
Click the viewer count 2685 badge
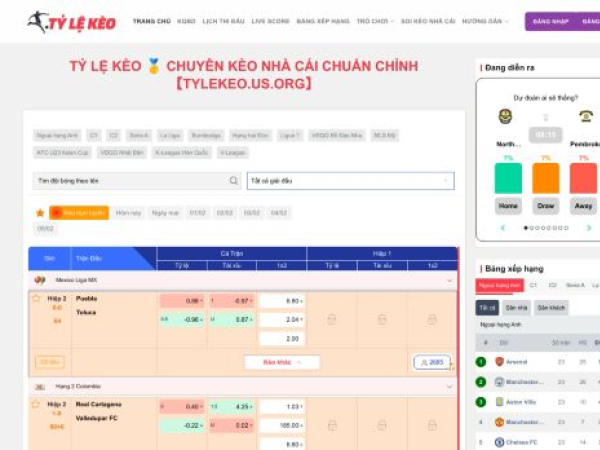click(431, 362)
